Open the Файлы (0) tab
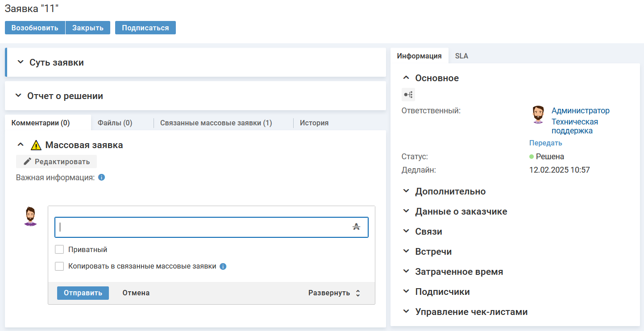644x331 pixels. pos(115,123)
